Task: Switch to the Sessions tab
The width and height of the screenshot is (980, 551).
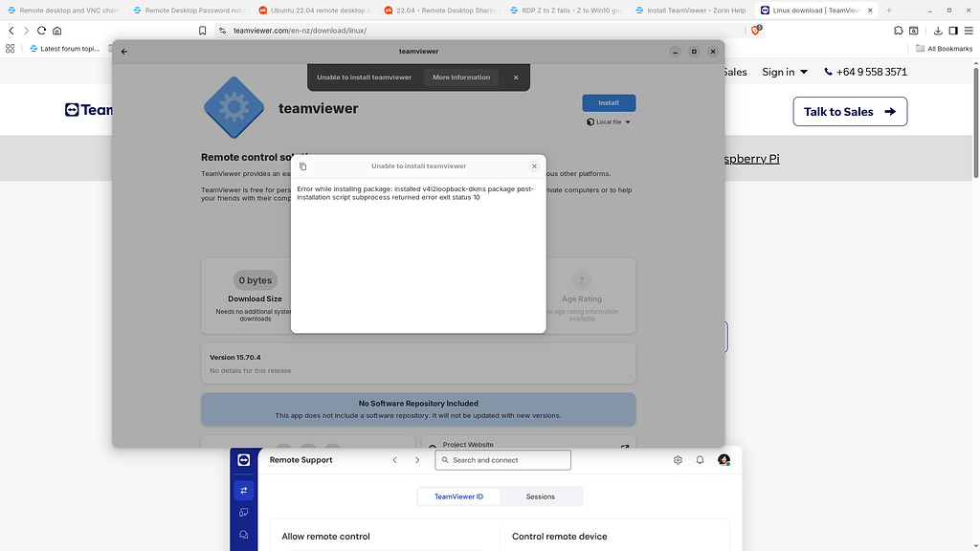Action: tap(541, 496)
